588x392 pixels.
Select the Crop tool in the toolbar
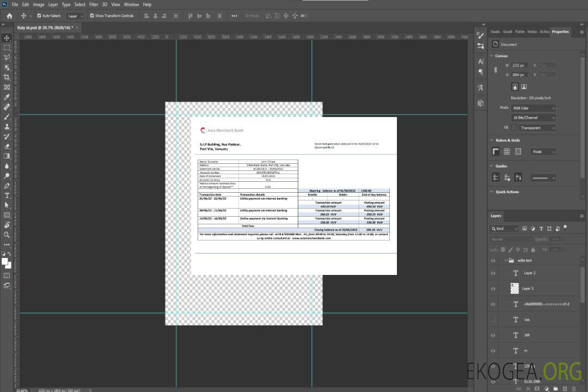(7, 77)
